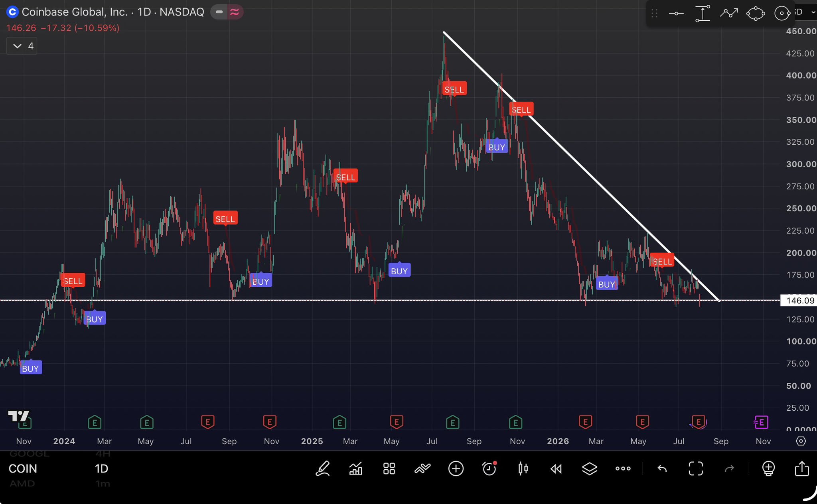Open the four-squares grid menu

(389, 469)
